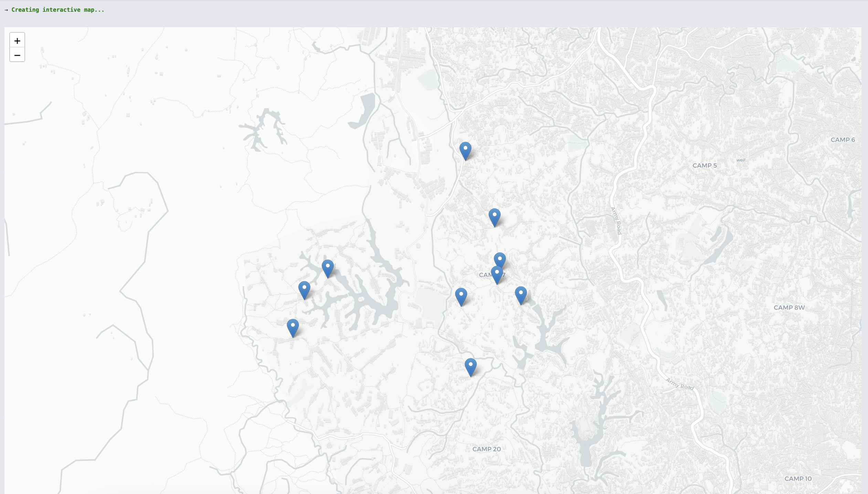Click the small 'well' label near CAMP 5
Image resolution: width=868 pixels, height=494 pixels.
[740, 160]
